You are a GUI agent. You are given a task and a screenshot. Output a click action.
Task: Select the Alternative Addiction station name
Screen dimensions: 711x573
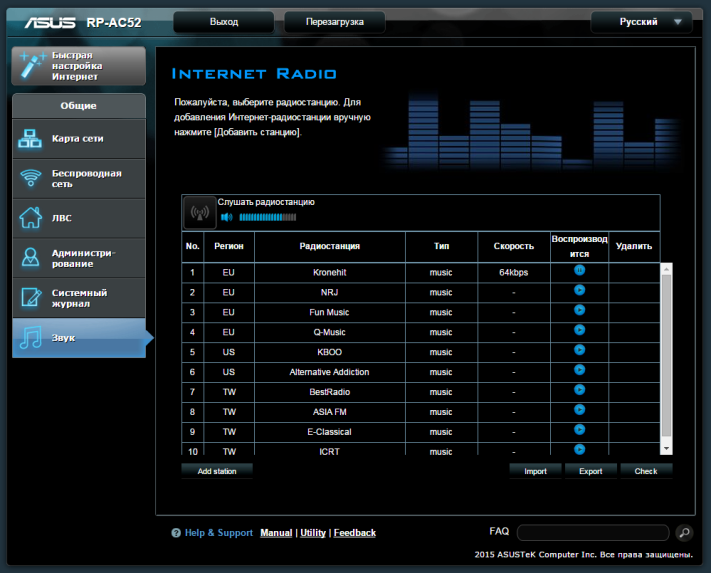(330, 372)
